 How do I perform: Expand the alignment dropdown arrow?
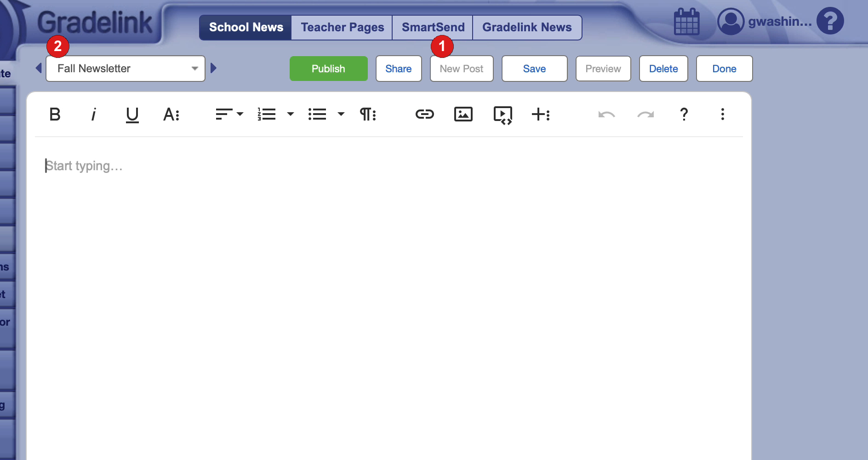[x=240, y=114]
